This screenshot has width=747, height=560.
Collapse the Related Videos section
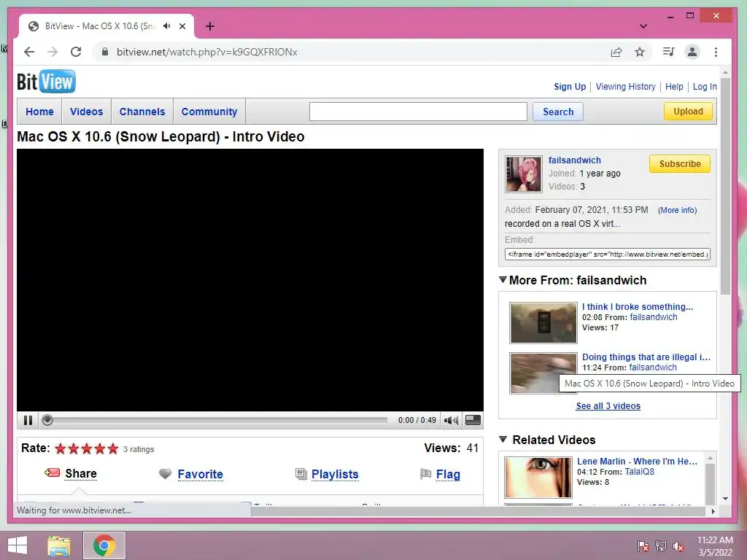point(503,439)
